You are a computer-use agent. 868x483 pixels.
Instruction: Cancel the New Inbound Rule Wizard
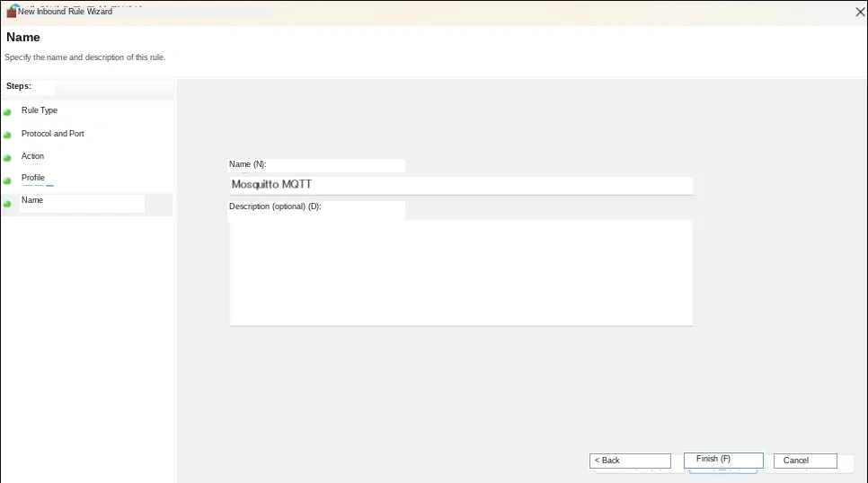(x=805, y=461)
